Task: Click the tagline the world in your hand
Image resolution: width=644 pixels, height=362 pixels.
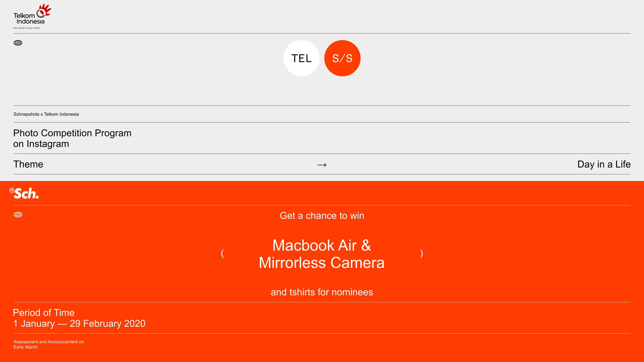Action: 27,28
